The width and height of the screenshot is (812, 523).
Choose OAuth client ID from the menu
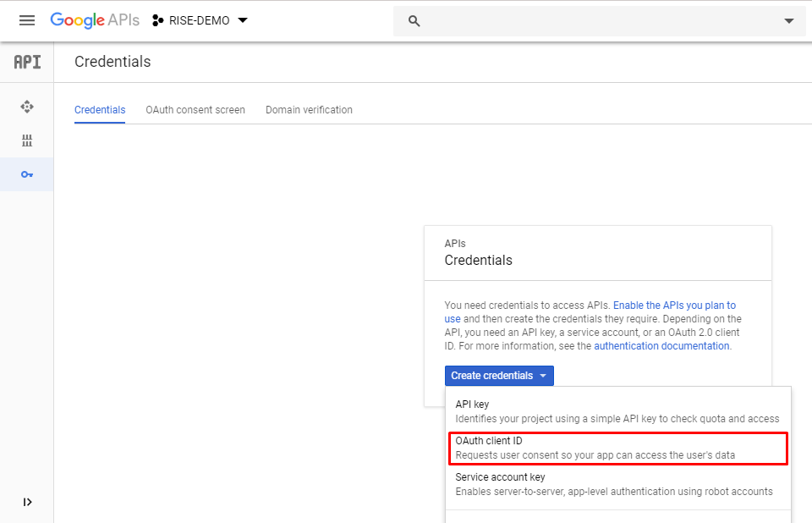tap(617, 449)
